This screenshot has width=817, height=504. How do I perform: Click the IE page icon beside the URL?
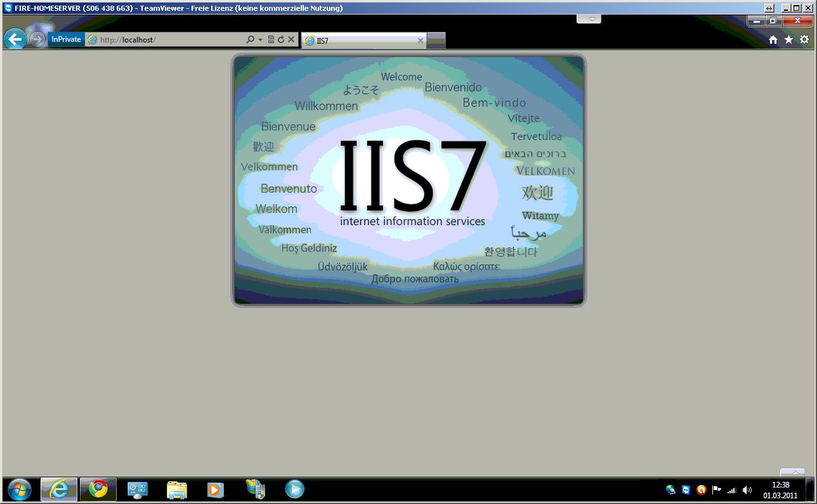[x=93, y=39]
